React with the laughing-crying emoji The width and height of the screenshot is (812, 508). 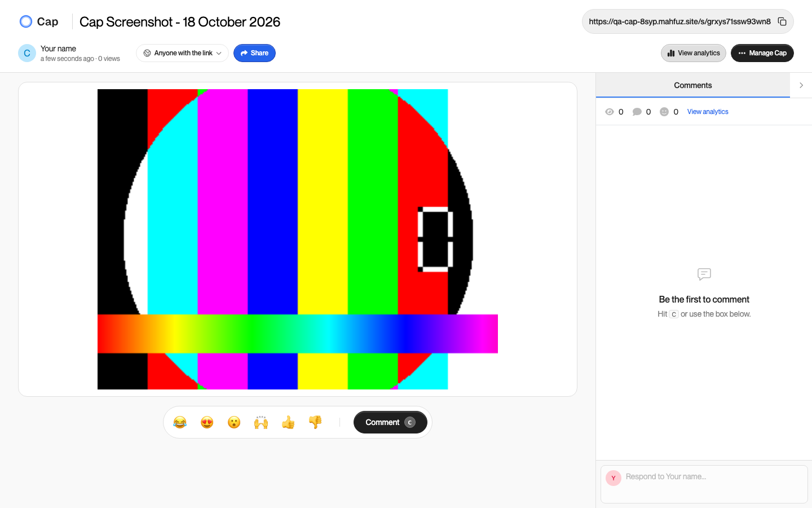pyautogui.click(x=180, y=422)
